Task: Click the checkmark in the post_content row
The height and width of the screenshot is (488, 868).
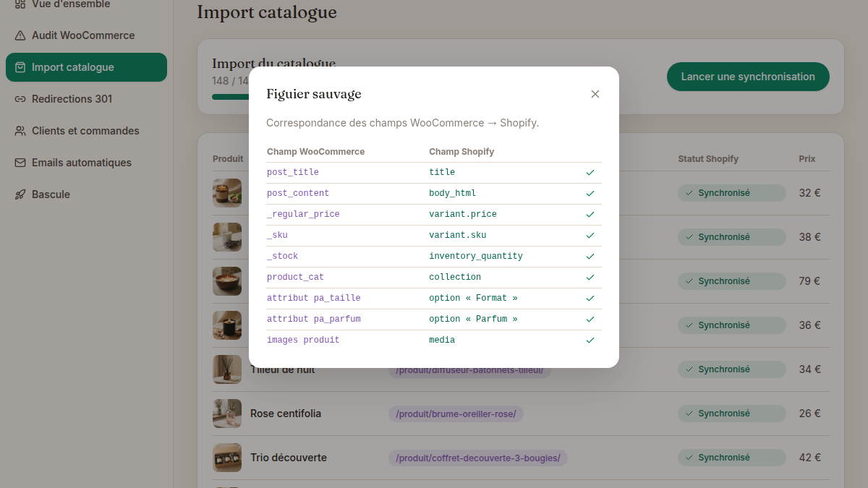Action: (x=590, y=194)
